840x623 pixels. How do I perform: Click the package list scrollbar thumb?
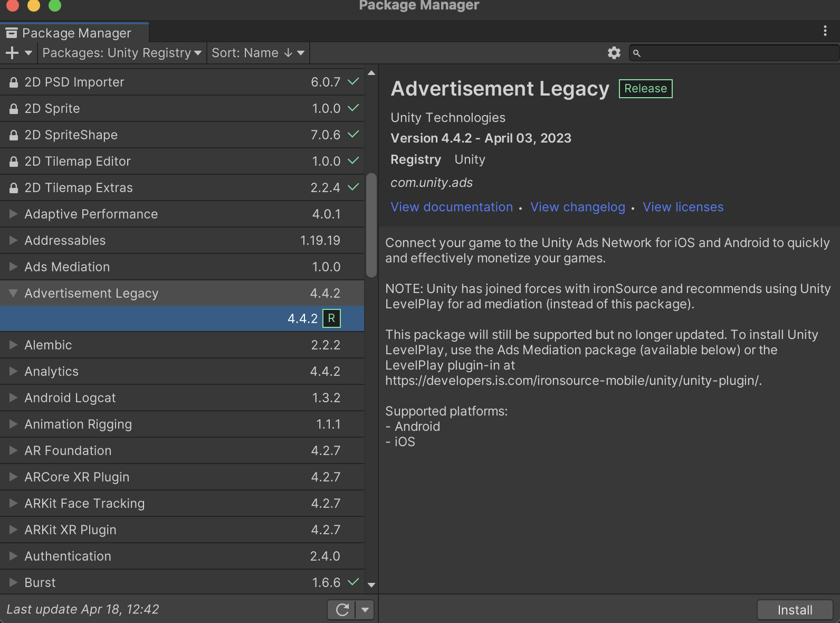coord(371,225)
